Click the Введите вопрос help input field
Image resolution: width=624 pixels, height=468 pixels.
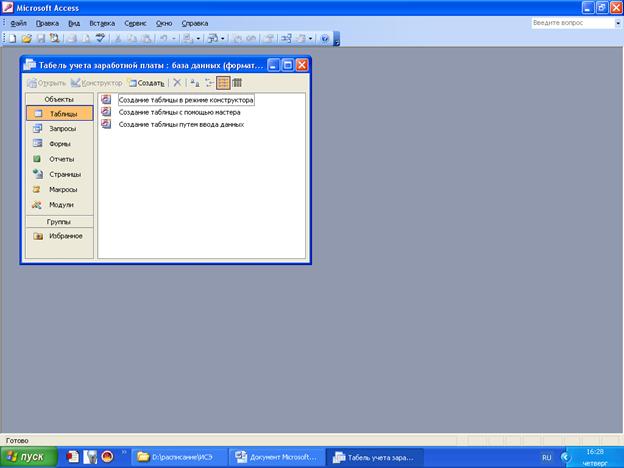pos(573,23)
